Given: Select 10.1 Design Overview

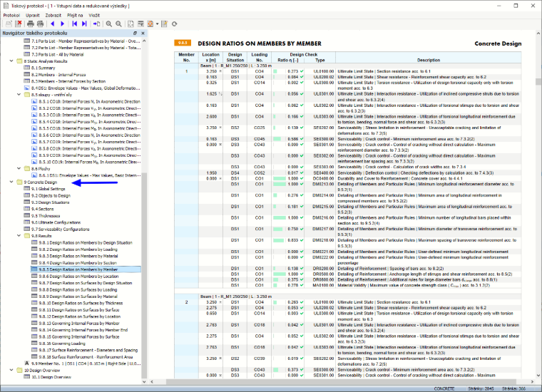Looking at the screenshot, I should click(51, 377).
